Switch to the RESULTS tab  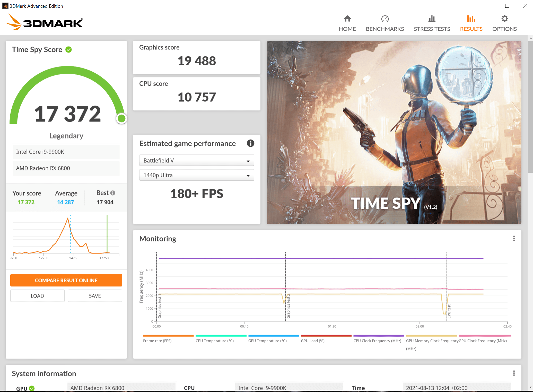[471, 23]
